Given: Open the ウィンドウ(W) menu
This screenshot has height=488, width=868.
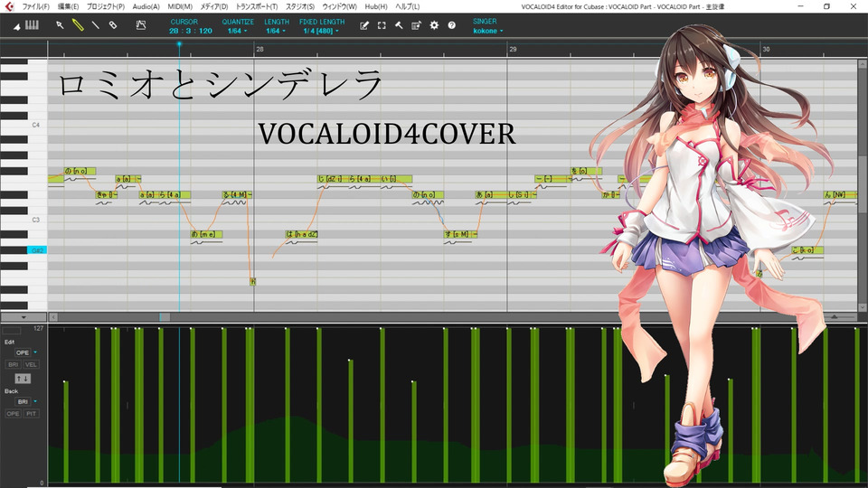Looking at the screenshot, I should 339,6.
